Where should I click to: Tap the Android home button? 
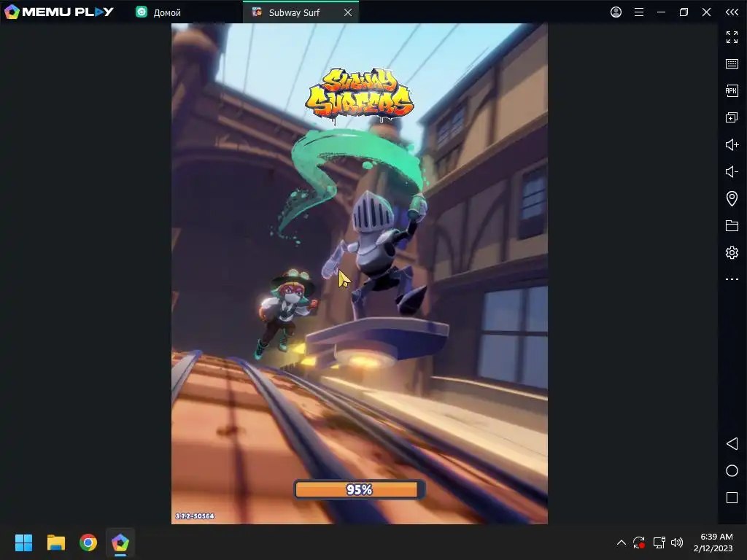(x=732, y=471)
